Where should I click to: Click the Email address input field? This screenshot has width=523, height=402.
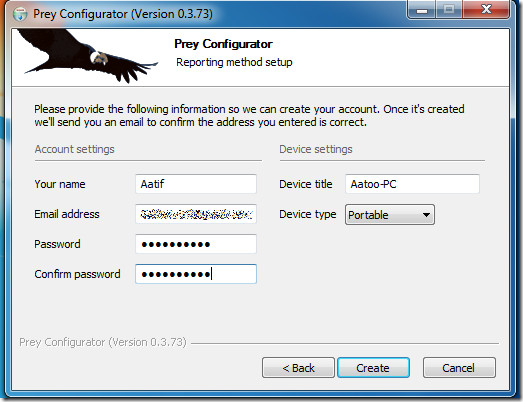pyautogui.click(x=196, y=214)
